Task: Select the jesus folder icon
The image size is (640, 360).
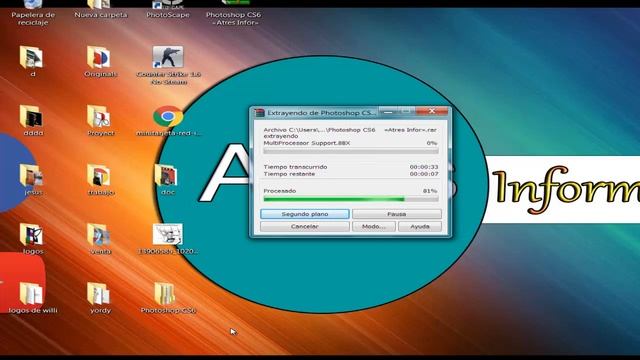Action: click(x=31, y=176)
